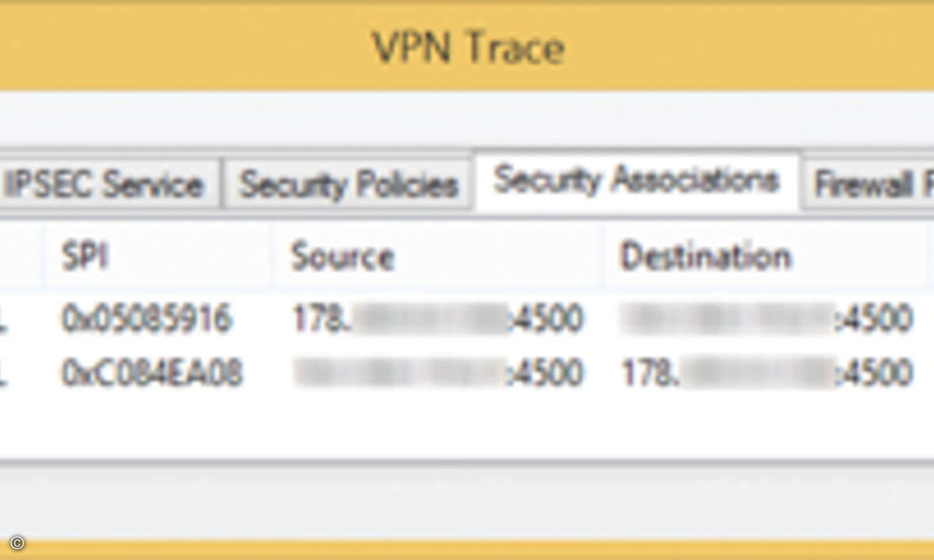Click the leftmost column header cell
The width and height of the screenshot is (934, 560).
pos(21,256)
